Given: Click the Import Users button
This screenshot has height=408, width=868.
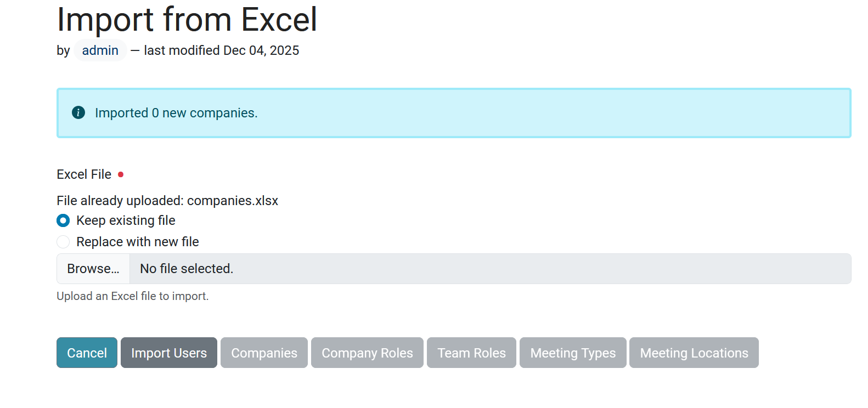Looking at the screenshot, I should pyautogui.click(x=169, y=353).
